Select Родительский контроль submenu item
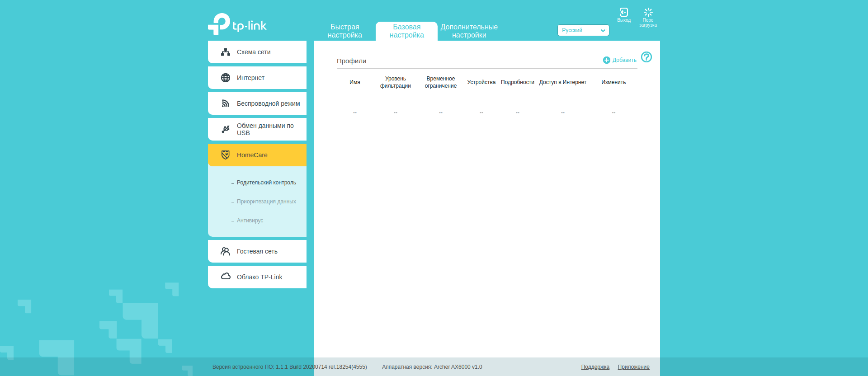Viewport: 868px width, 376px height. pos(266,183)
